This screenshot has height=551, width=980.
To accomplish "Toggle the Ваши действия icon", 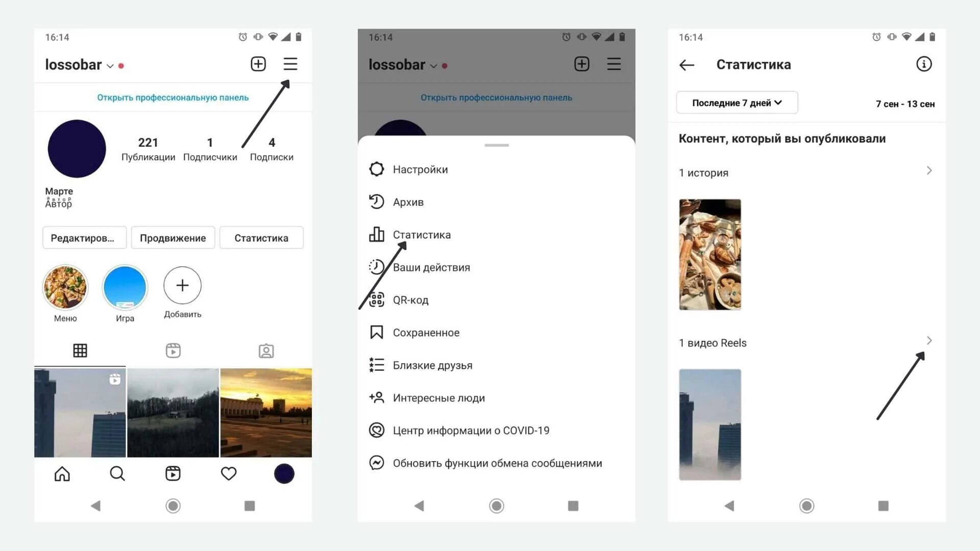I will point(376,266).
